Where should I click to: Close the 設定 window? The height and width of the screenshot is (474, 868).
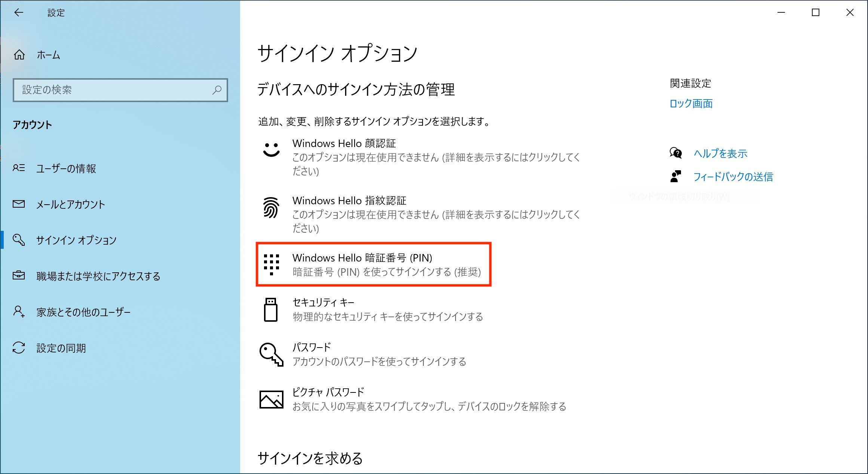coord(850,12)
